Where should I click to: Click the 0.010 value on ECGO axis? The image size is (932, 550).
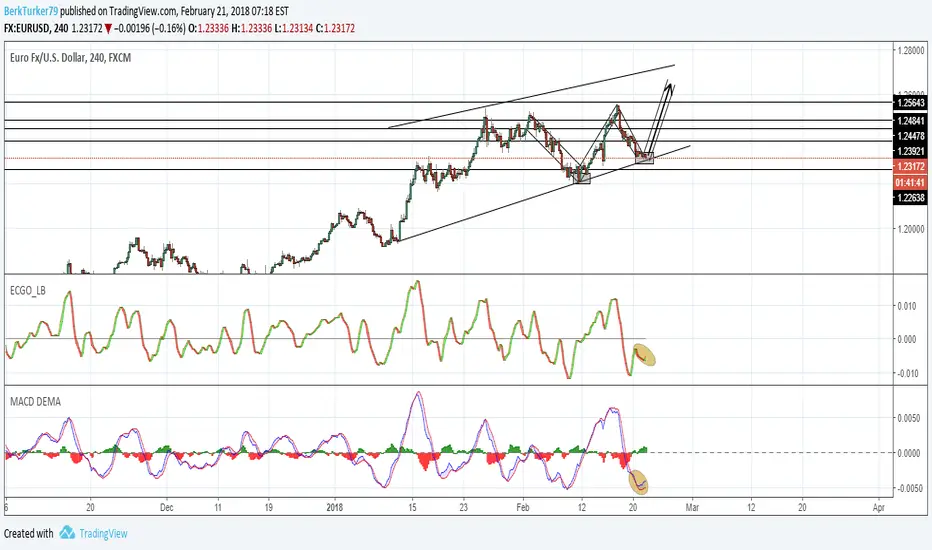tap(906, 306)
